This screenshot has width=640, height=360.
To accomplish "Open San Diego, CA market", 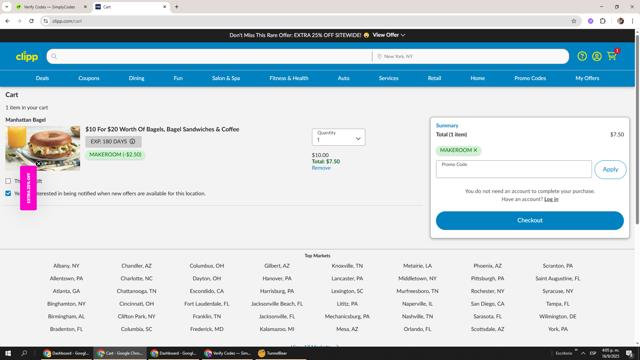I will pos(487,304).
